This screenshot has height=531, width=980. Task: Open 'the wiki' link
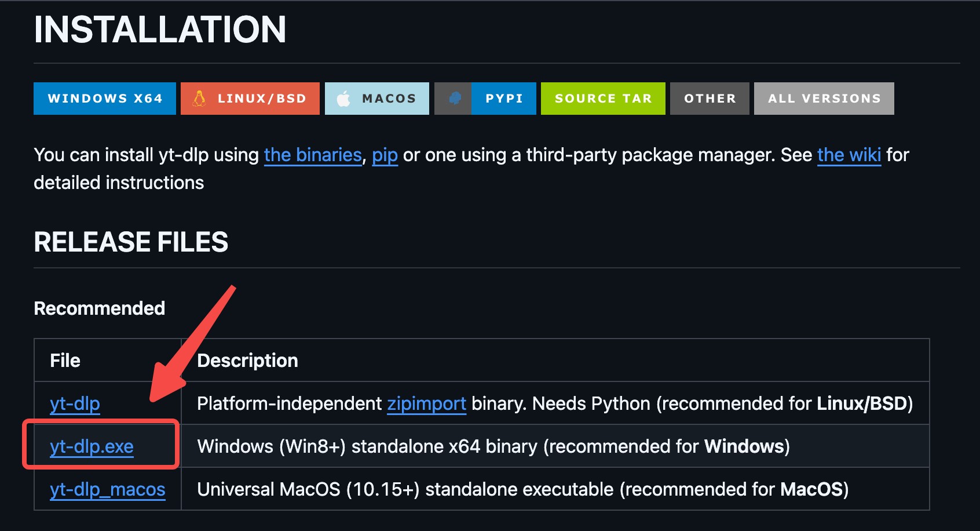coord(849,155)
